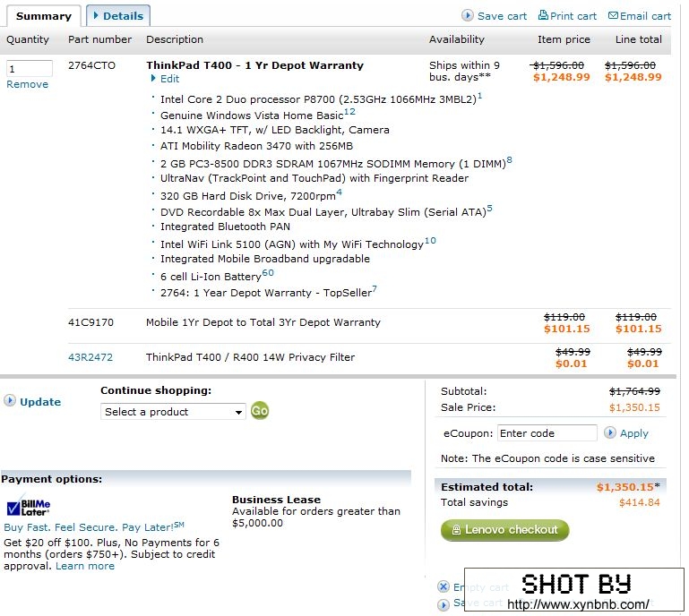The height and width of the screenshot is (616, 689).
Task: Click the Print cart printer icon
Action: click(x=543, y=15)
